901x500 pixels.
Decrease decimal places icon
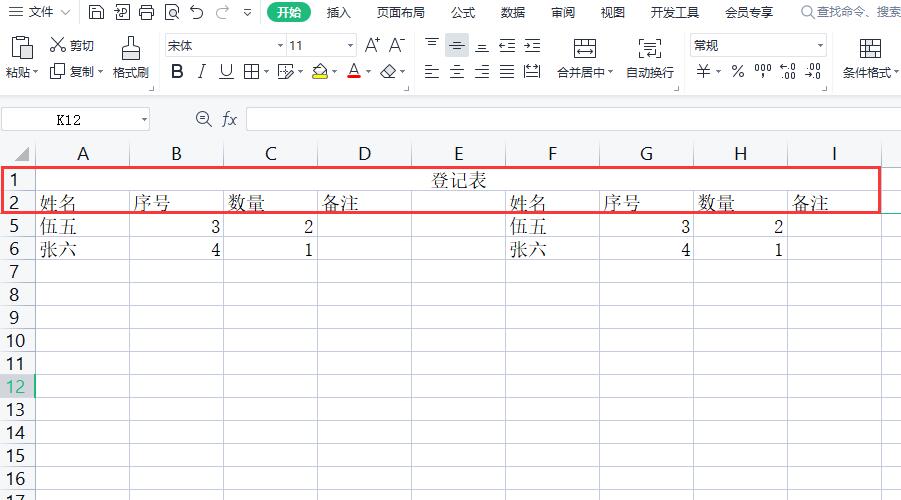point(813,72)
